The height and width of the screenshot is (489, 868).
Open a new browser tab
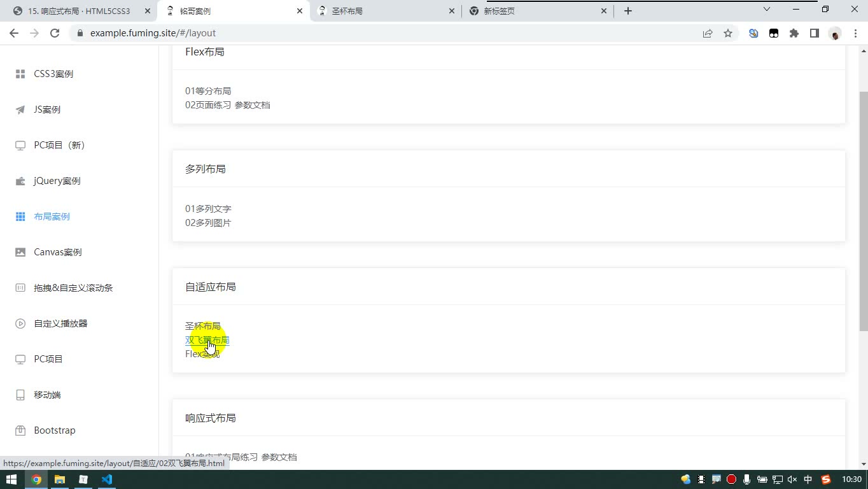[628, 11]
